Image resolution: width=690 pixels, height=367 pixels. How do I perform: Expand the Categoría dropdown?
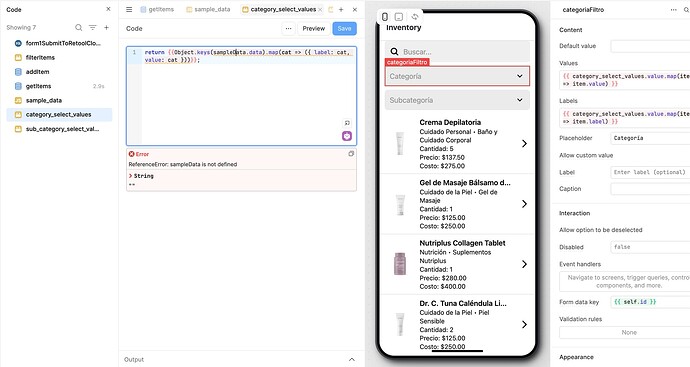pyautogui.click(x=457, y=76)
